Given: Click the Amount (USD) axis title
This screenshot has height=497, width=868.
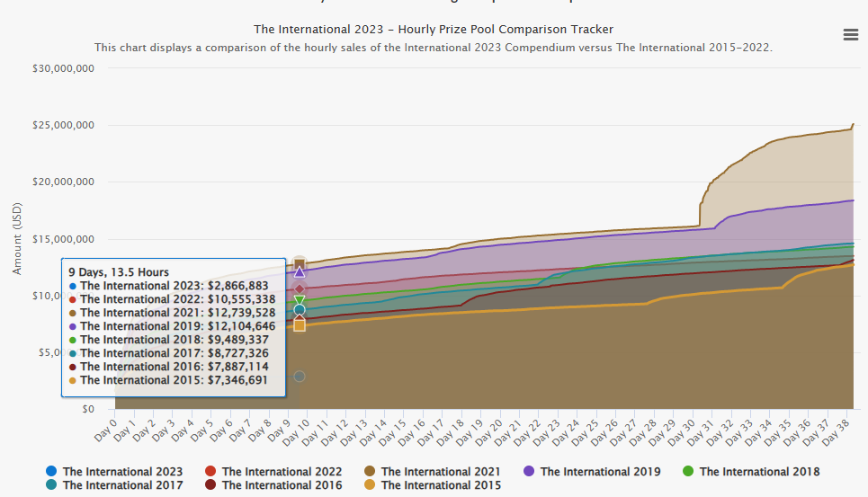Looking at the screenshot, I should (17, 239).
